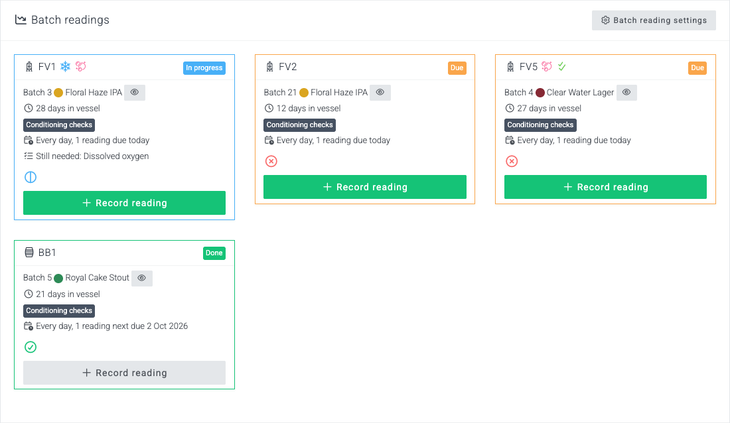View Batch 5 Royal Cake Stout eye button
Viewport: 730px width, 423px height.
pos(142,278)
